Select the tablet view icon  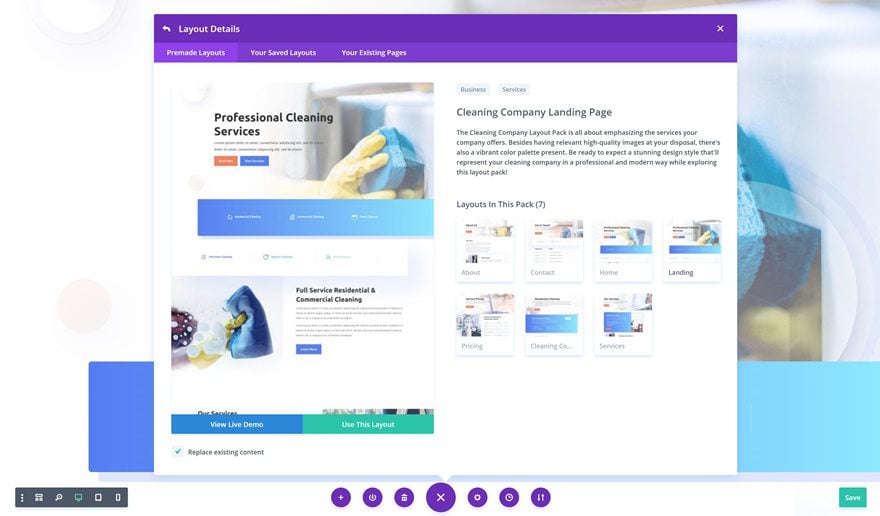pyautogui.click(x=98, y=497)
